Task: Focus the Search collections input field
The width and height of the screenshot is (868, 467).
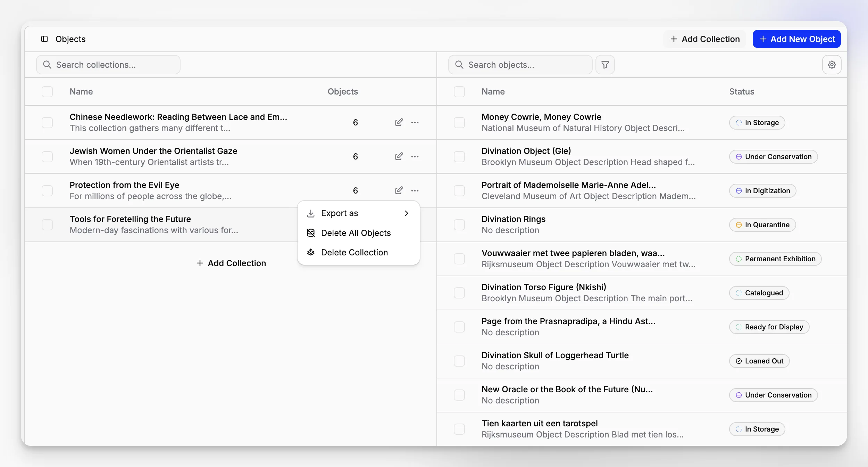Action: pyautogui.click(x=108, y=65)
